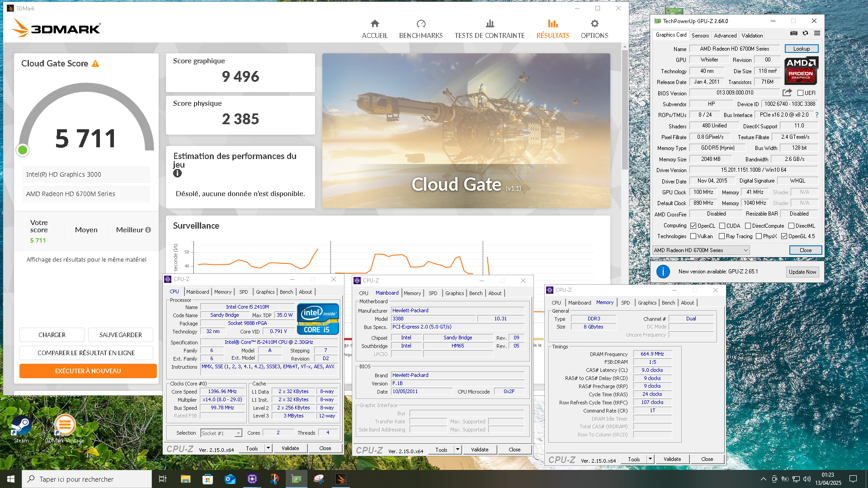Click Update Now for GPU-Z
This screenshot has width=868, height=488.
tap(802, 272)
